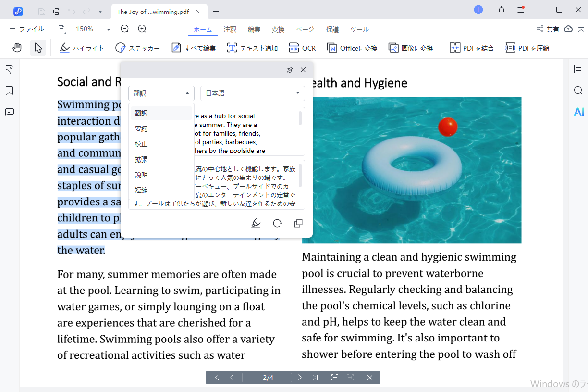Image resolution: width=588 pixels, height=392 pixels.
Task: Open the comments panel
Action: [x=10, y=112]
